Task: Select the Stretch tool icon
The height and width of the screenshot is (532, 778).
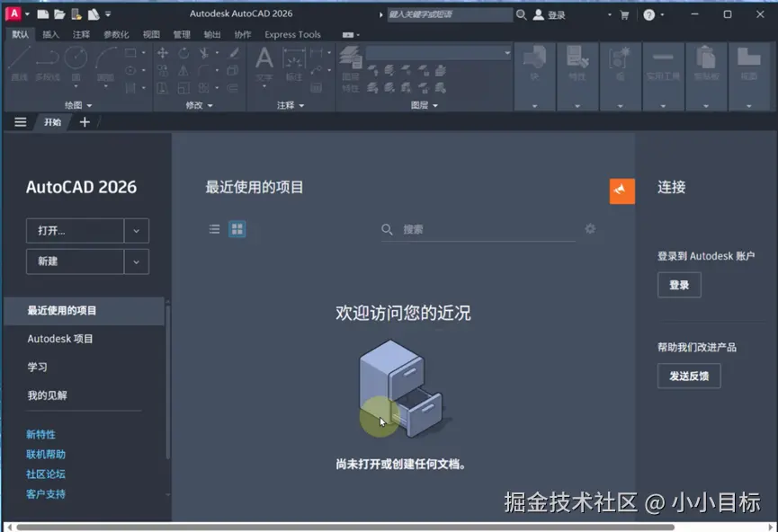Action: (x=163, y=88)
